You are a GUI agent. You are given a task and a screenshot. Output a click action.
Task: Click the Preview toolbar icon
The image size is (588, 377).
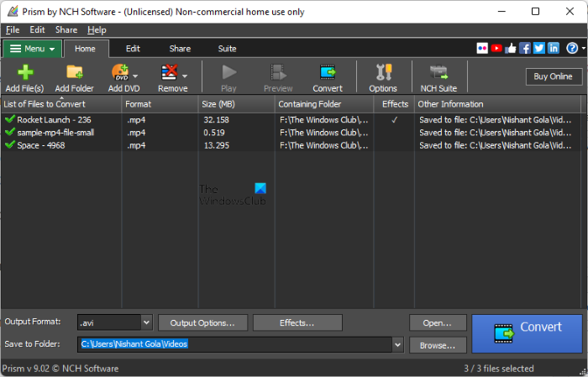coord(278,72)
